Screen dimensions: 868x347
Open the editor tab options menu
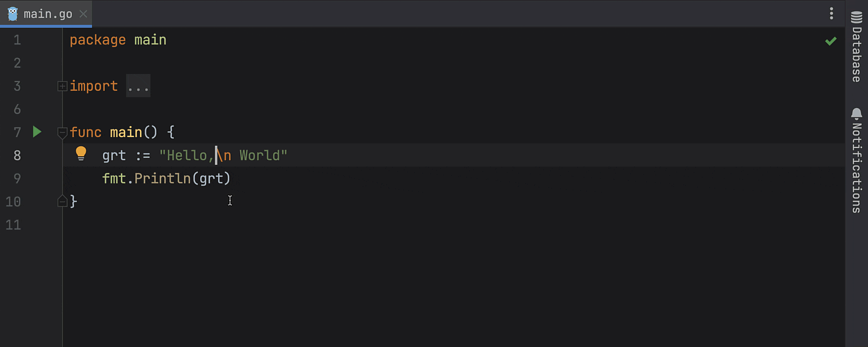click(x=831, y=13)
